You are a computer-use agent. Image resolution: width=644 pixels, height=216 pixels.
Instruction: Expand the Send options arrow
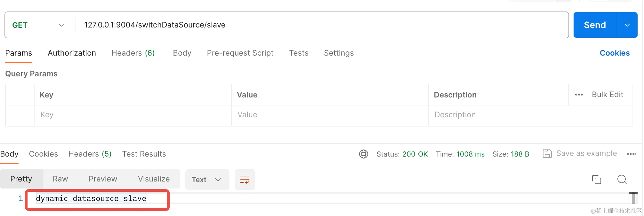click(627, 25)
